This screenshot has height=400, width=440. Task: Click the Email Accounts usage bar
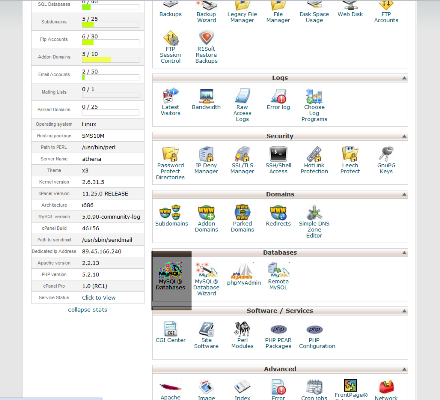tap(111, 77)
